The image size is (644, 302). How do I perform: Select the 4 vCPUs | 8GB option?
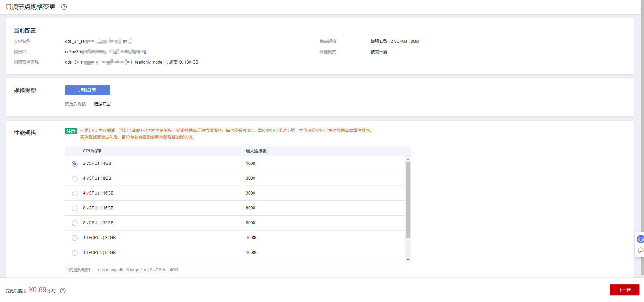tap(75, 179)
